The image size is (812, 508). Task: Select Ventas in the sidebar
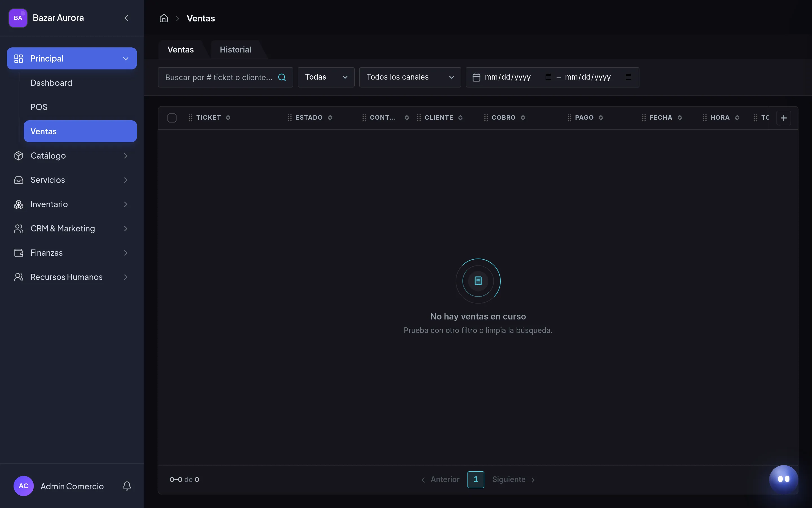coord(80,131)
